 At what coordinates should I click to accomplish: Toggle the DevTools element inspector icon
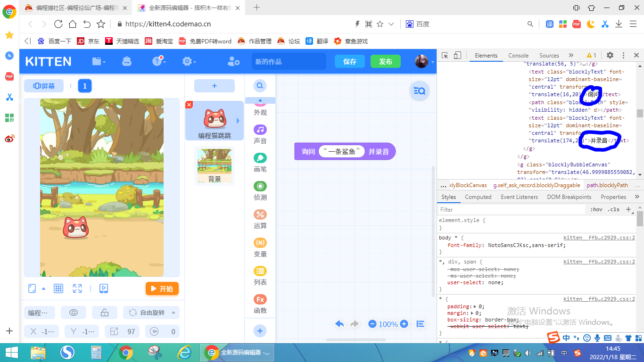[x=445, y=55]
